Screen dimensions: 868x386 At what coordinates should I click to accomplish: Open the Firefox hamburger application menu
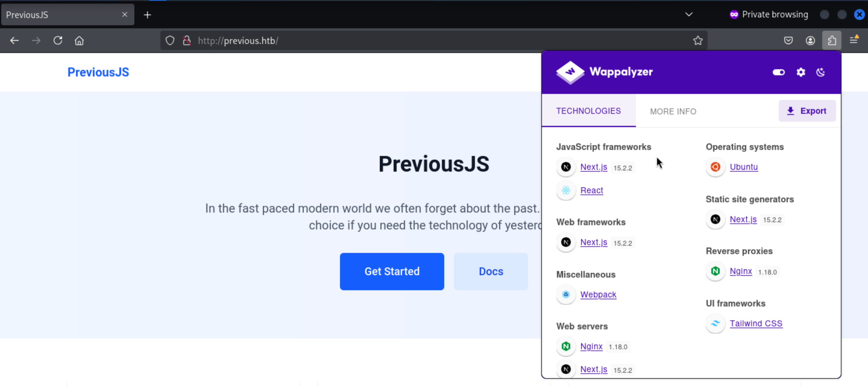point(854,40)
